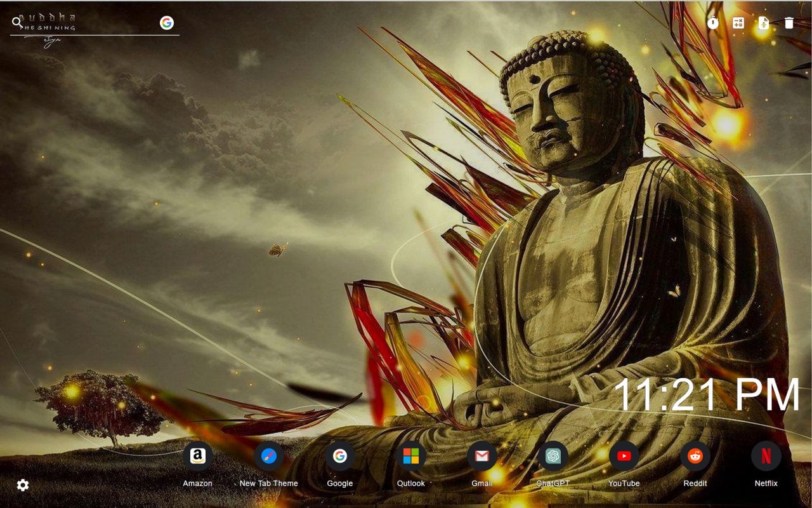This screenshot has width=812, height=508.
Task: Click the Outlook text label
Action: click(x=411, y=483)
